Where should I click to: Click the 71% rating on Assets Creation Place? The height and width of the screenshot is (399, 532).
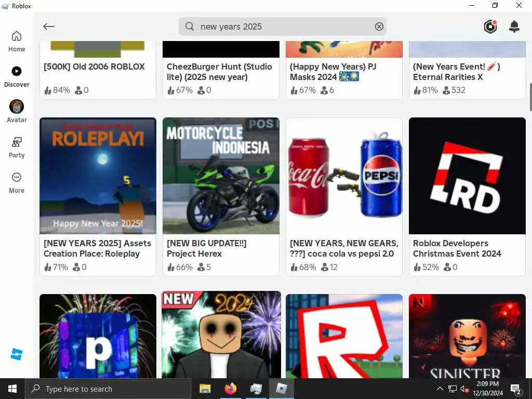56,268
